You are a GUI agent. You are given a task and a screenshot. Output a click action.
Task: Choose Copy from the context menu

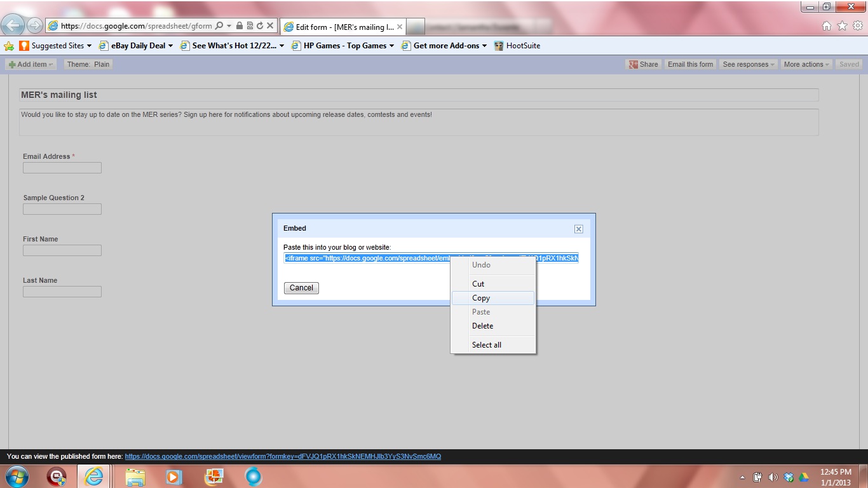tap(481, 298)
